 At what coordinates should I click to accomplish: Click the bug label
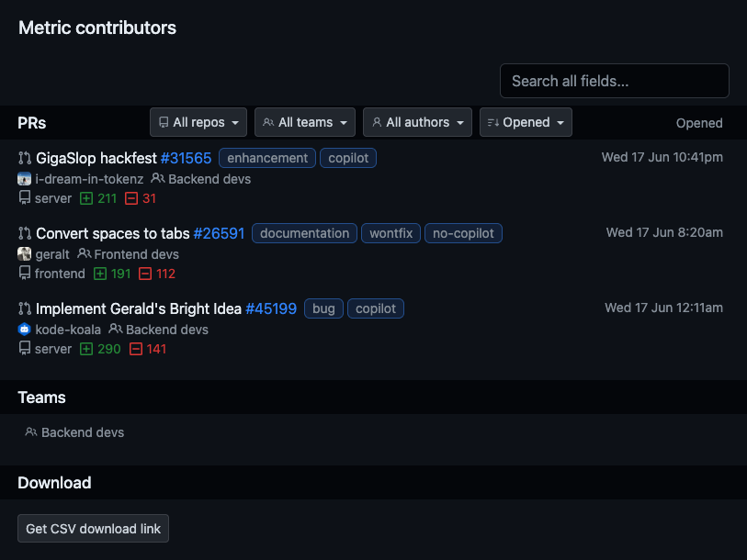pyautogui.click(x=323, y=308)
